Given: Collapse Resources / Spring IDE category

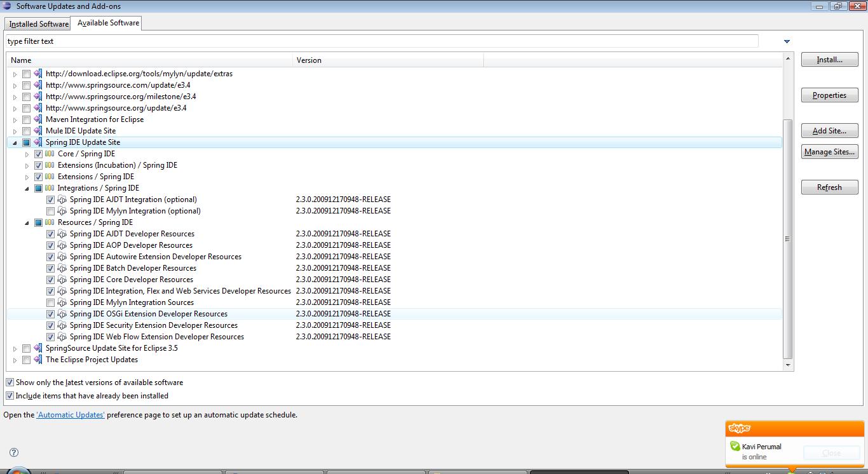Looking at the screenshot, I should tap(27, 223).
